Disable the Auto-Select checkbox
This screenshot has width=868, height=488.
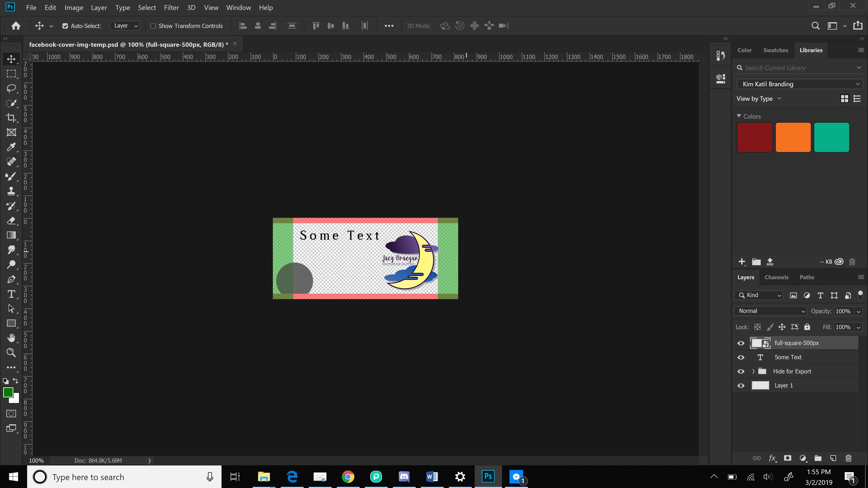65,26
